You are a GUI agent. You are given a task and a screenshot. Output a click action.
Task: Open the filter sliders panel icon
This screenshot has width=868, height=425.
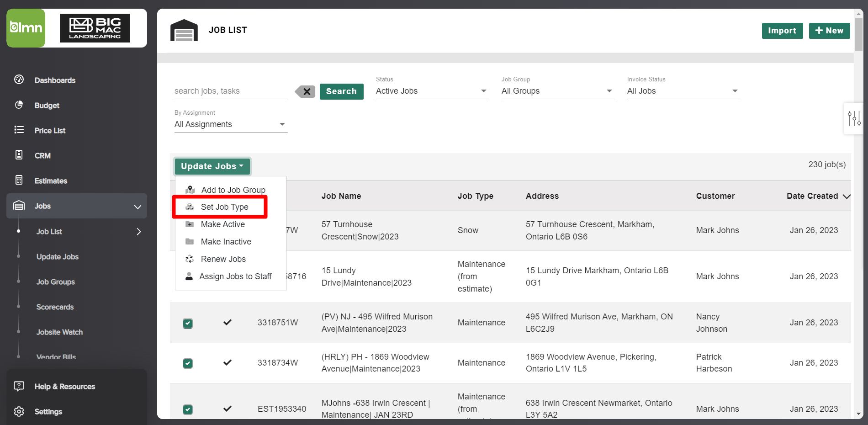click(854, 118)
